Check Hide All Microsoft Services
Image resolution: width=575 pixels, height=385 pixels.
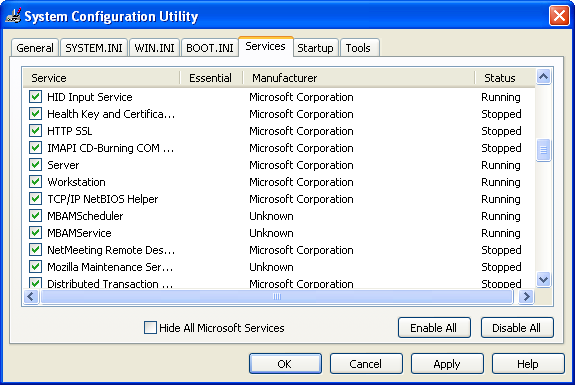coord(150,327)
